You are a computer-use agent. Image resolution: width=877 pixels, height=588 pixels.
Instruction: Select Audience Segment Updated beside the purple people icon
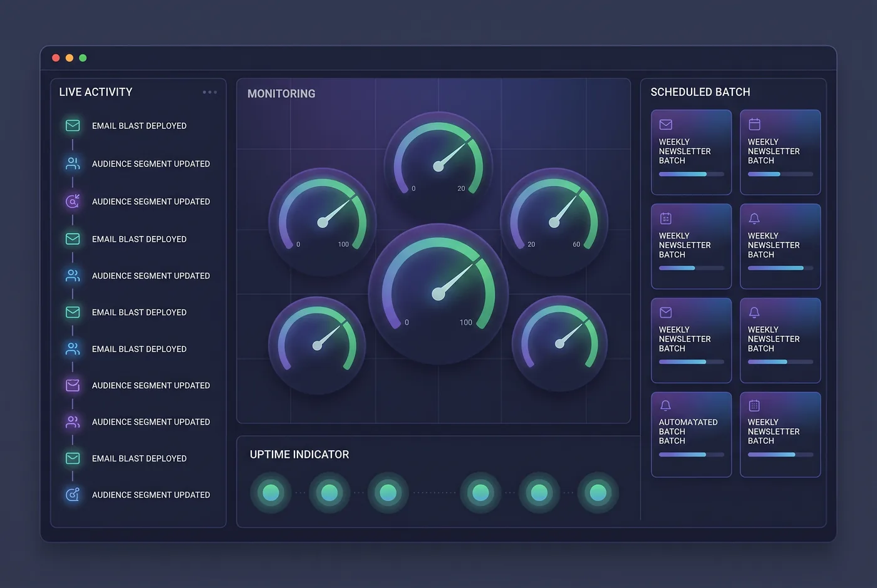(x=151, y=422)
